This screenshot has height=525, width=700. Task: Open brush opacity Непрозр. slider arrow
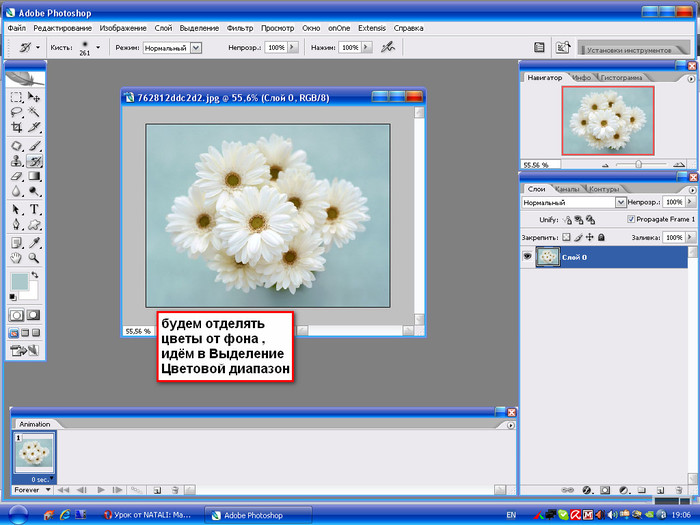[292, 47]
